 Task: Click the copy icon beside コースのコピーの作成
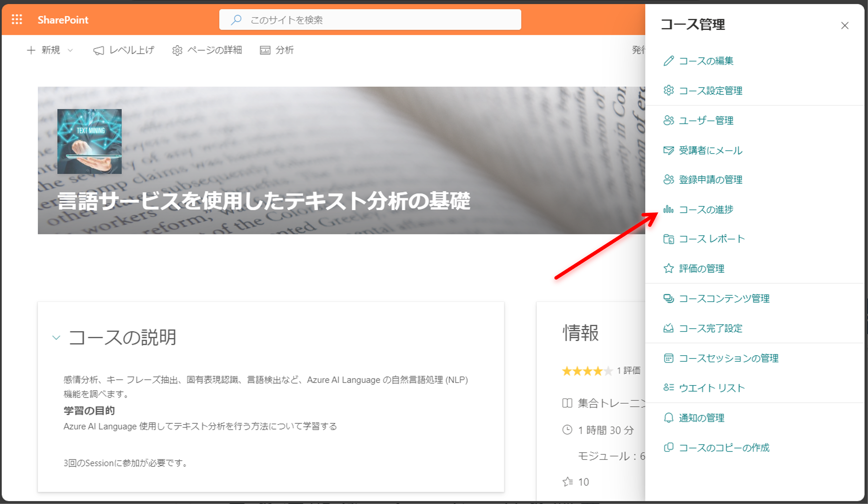click(669, 447)
